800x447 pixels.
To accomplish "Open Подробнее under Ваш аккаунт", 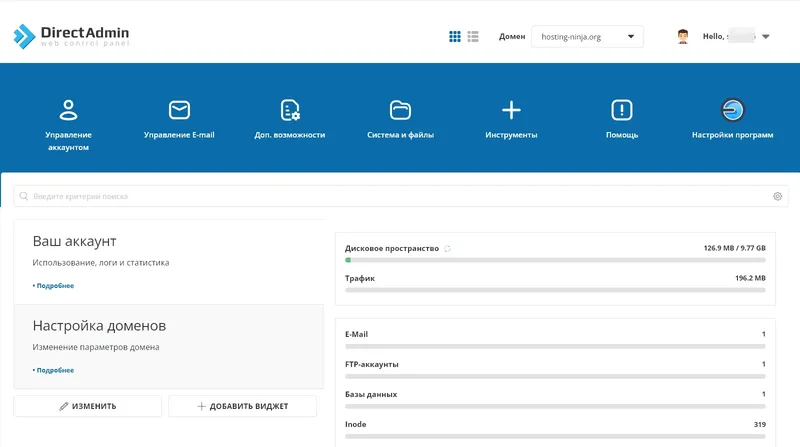I will (54, 286).
